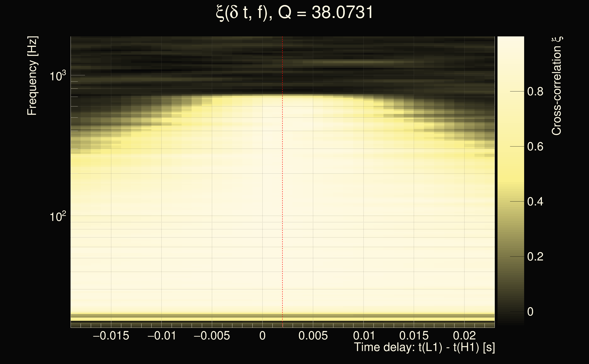Click the 0.6 tick label on the colorbar

(x=535, y=147)
